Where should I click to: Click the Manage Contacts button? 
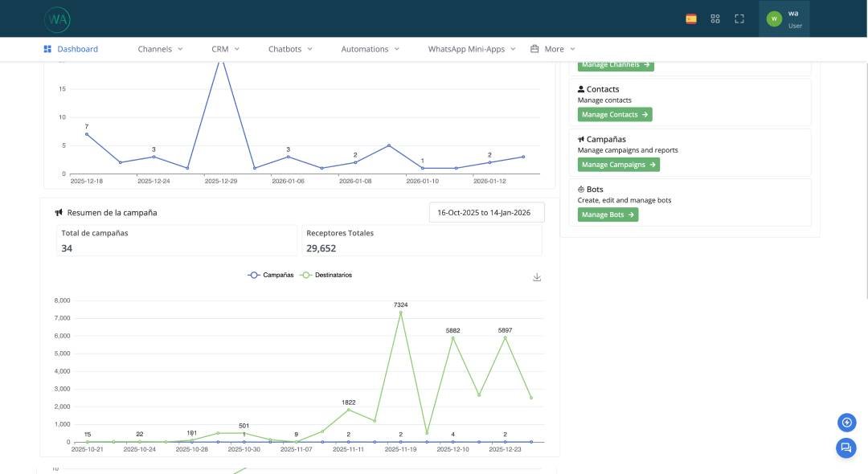click(615, 115)
